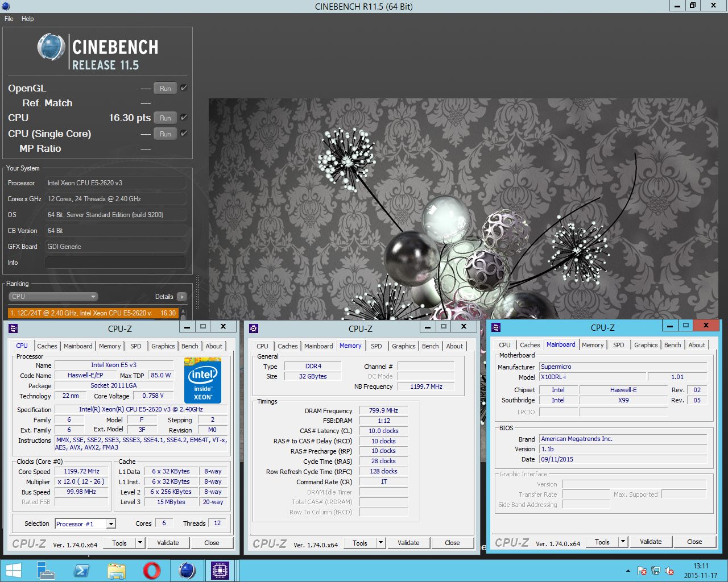Click the taskbar clock showing 13:11

[701, 571]
